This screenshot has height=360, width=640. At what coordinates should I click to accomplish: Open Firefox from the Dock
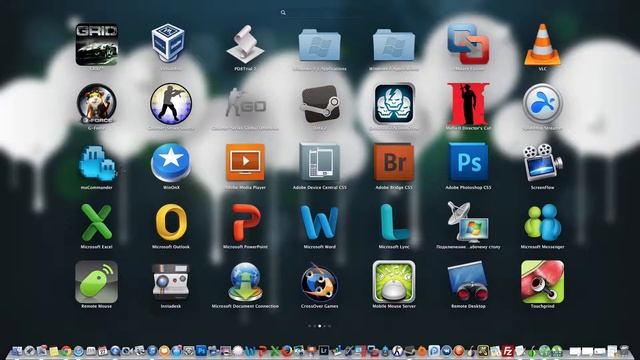pyautogui.click(x=287, y=351)
